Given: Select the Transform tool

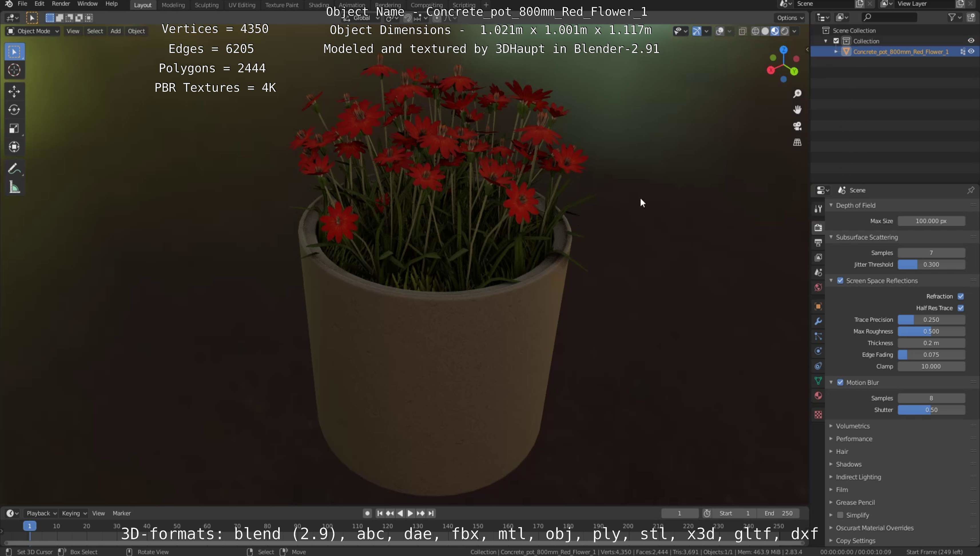Looking at the screenshot, I should pos(15,147).
